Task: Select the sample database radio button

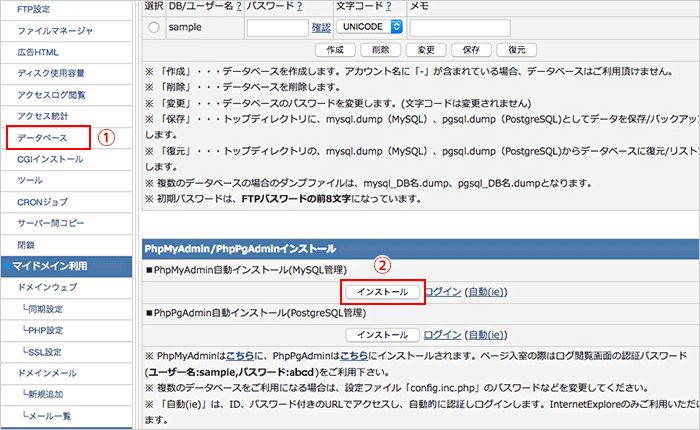Action: tap(153, 27)
